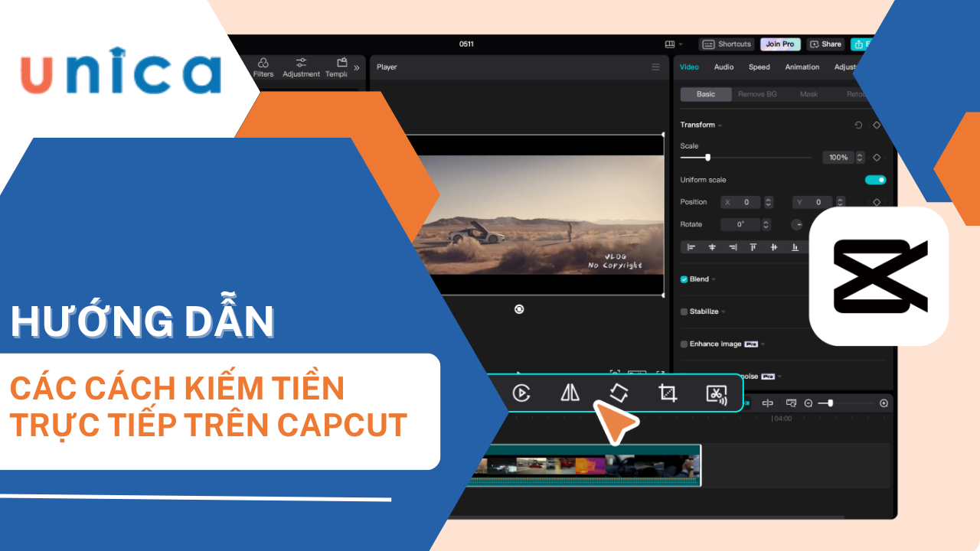Add keyframe for Position
The width and height of the screenshot is (980, 551).
877,202
